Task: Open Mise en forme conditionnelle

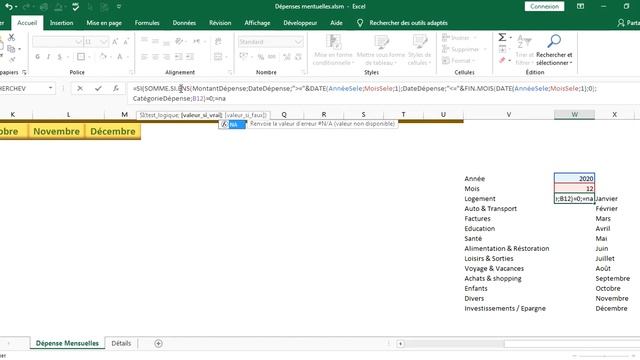Action: (333, 50)
